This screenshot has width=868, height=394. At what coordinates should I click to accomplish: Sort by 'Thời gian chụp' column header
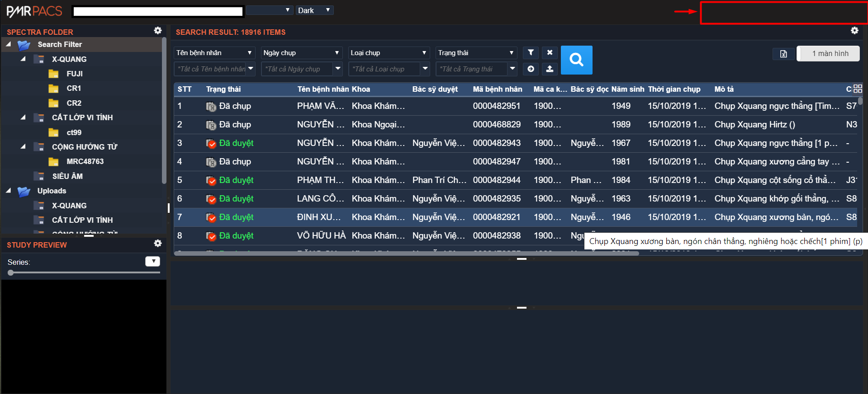point(674,89)
